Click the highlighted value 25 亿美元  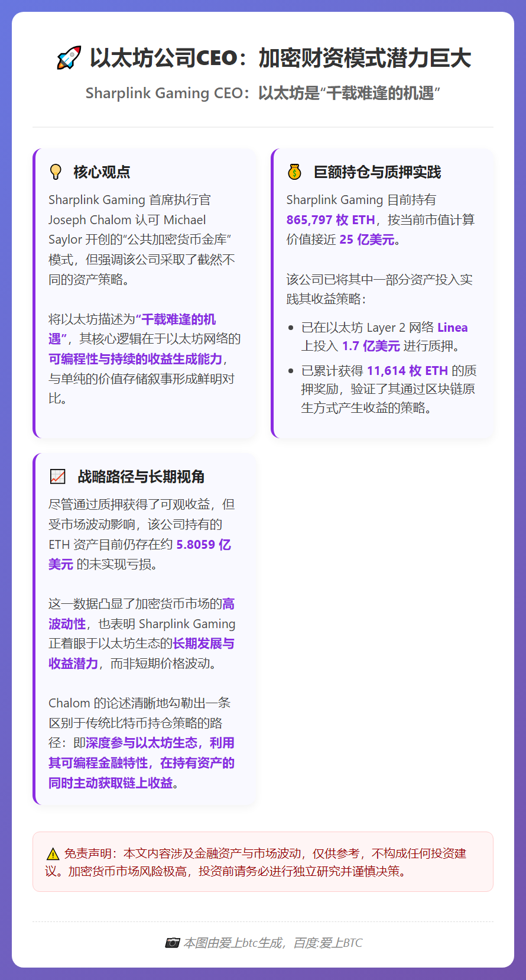[x=367, y=240]
